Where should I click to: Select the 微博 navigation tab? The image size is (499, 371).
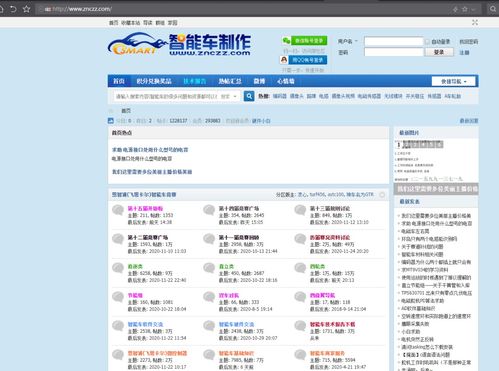(259, 81)
